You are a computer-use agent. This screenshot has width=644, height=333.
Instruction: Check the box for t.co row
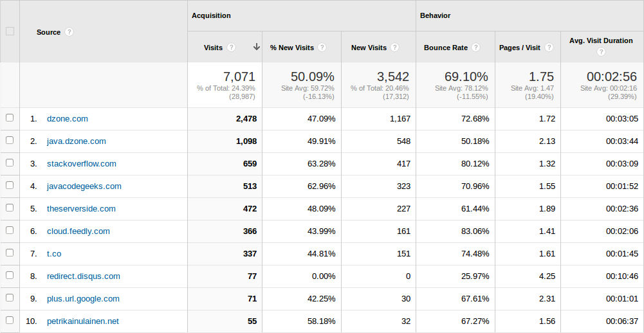(10, 253)
